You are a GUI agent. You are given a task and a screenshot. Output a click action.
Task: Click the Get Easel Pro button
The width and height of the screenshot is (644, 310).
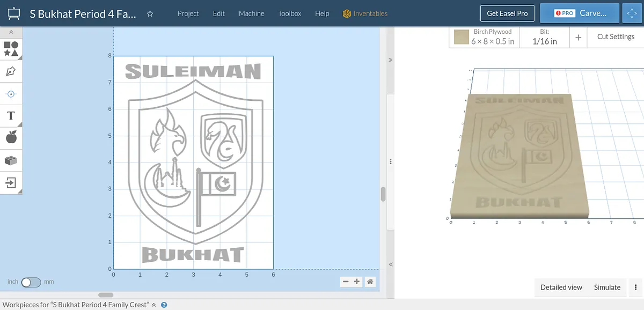(507, 13)
